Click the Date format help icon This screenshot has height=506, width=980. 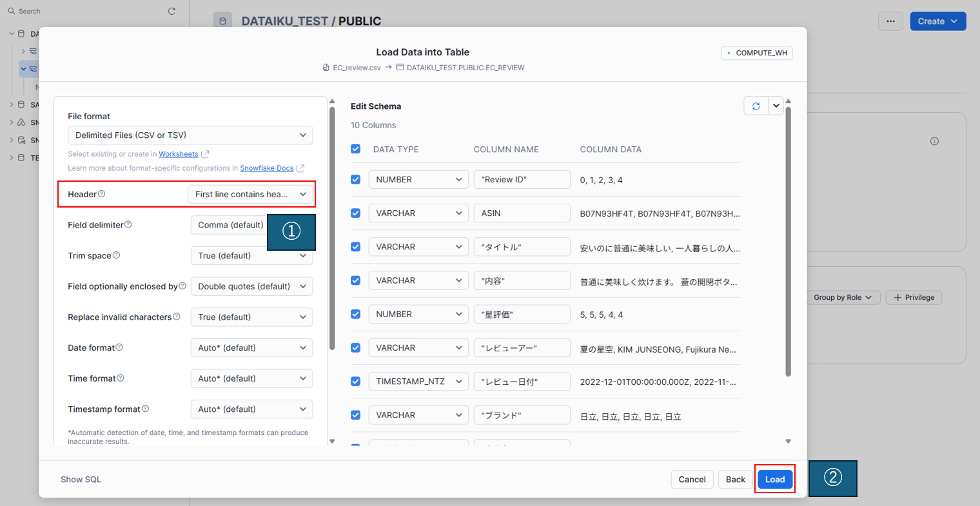coord(119,347)
